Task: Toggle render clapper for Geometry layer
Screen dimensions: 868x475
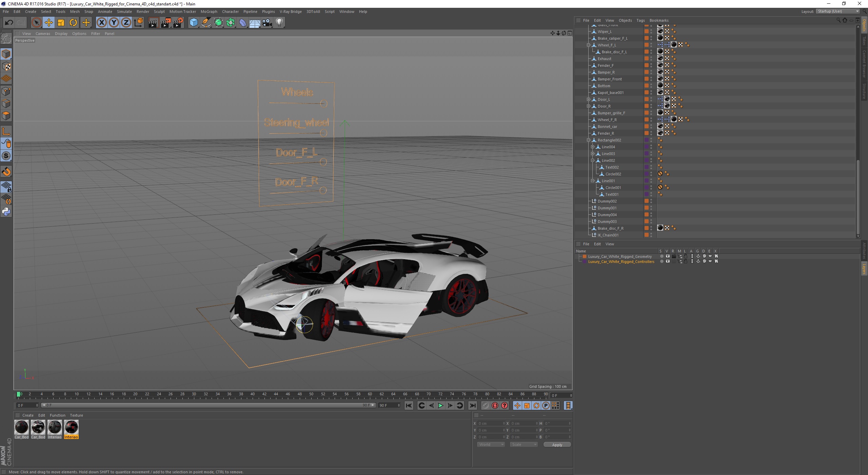Action: tap(674, 256)
